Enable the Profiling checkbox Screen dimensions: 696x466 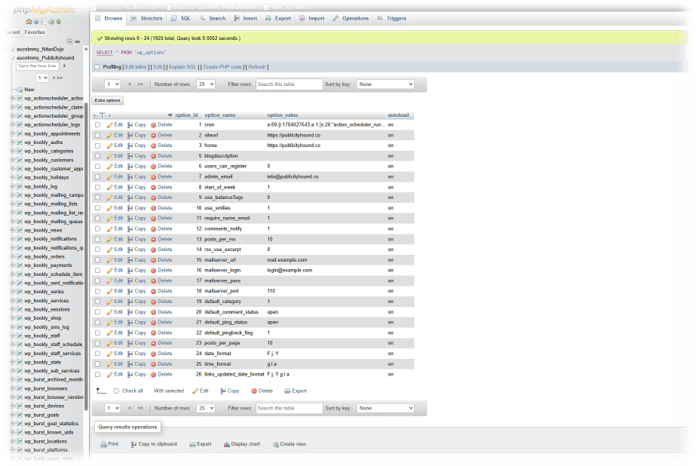[97, 67]
